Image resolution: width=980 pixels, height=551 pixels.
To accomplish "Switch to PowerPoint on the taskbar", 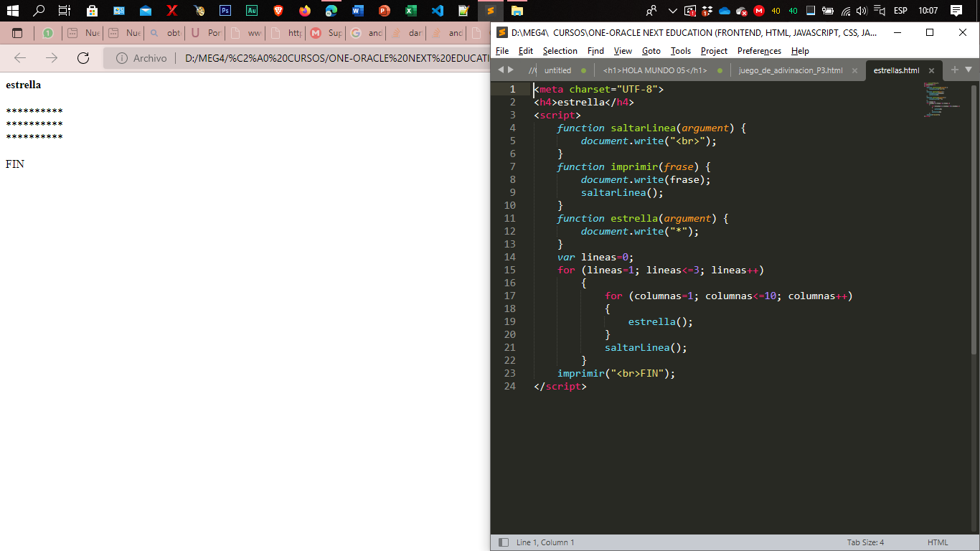I will tap(385, 11).
